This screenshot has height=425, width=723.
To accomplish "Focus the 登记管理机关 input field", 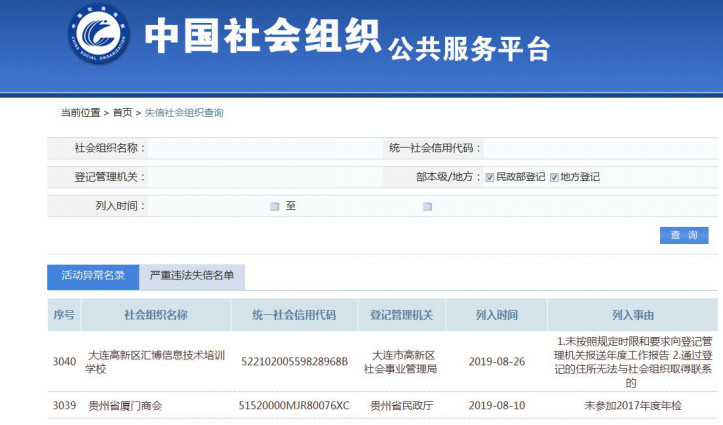I will [260, 177].
